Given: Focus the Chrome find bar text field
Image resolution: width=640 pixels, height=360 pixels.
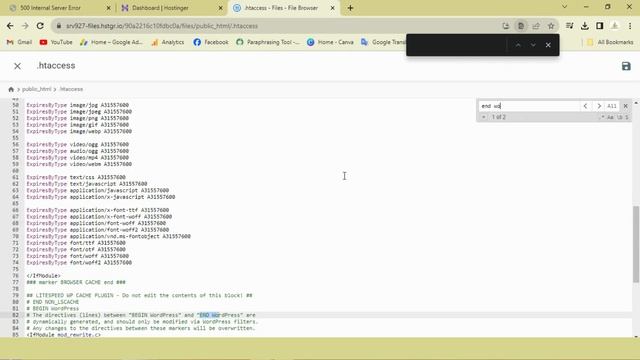Looking at the screenshot, I should [457, 45].
